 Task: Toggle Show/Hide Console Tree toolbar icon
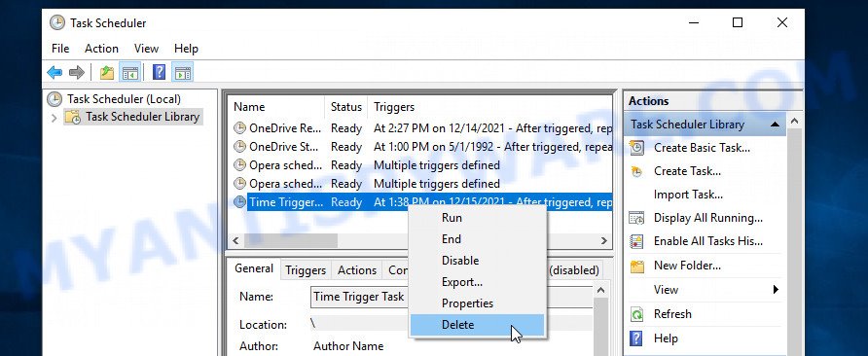(x=130, y=72)
